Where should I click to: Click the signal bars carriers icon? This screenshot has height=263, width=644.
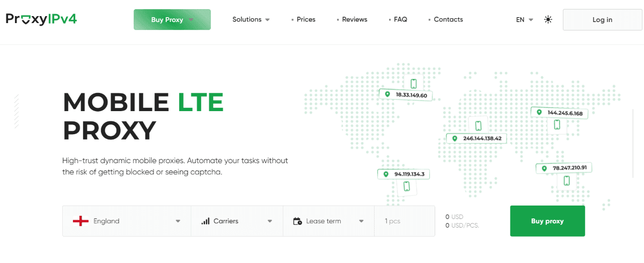pos(206,221)
